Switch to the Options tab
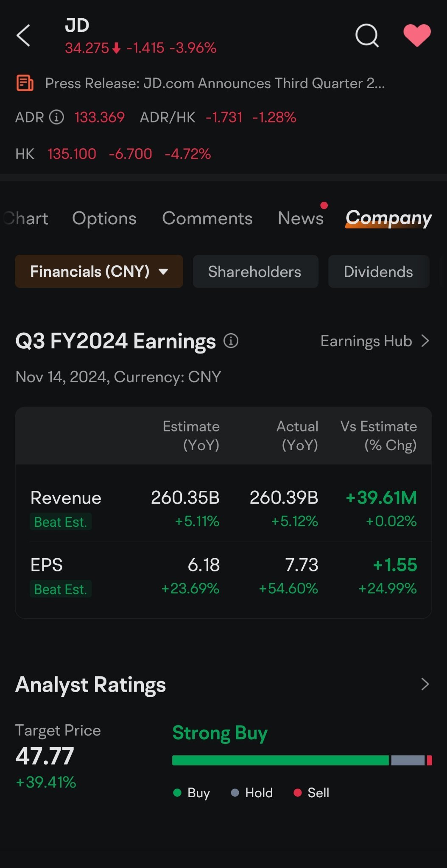Viewport: 447px width, 868px height. point(104,218)
